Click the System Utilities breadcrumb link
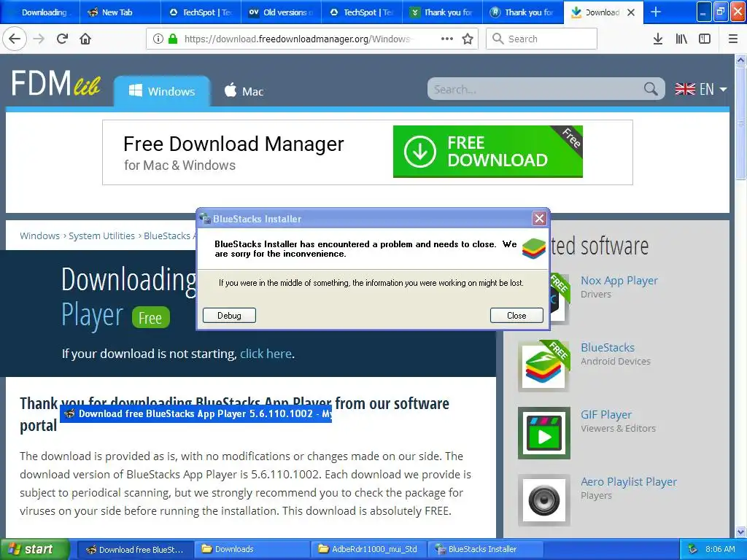747x560 pixels. point(101,236)
